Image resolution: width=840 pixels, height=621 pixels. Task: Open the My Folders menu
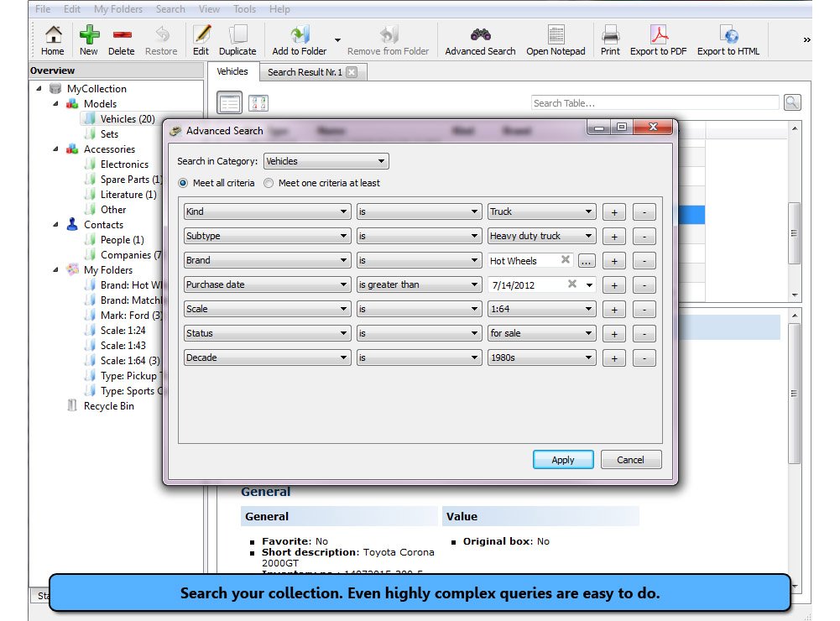[x=118, y=9]
